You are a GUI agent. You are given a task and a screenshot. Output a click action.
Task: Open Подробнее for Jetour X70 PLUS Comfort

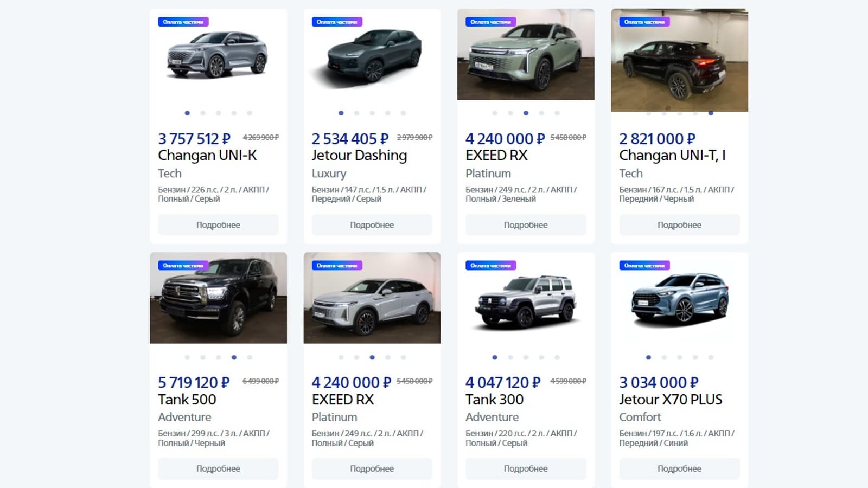point(679,468)
